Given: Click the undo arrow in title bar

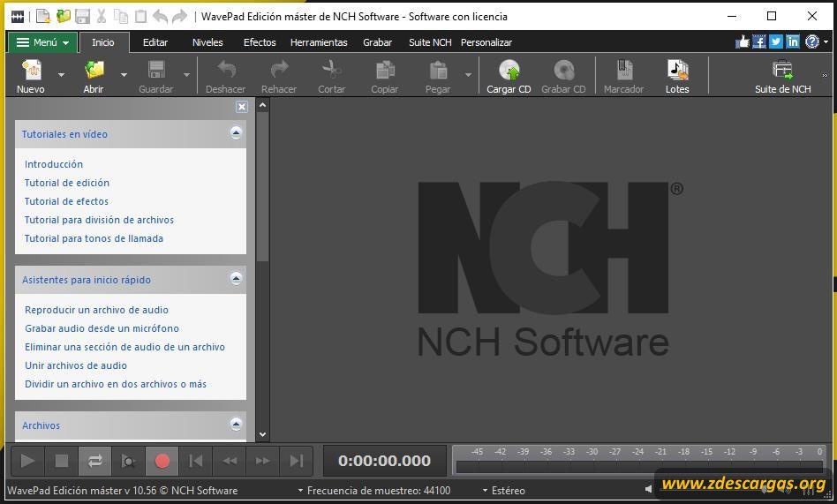Looking at the screenshot, I should coord(160,17).
